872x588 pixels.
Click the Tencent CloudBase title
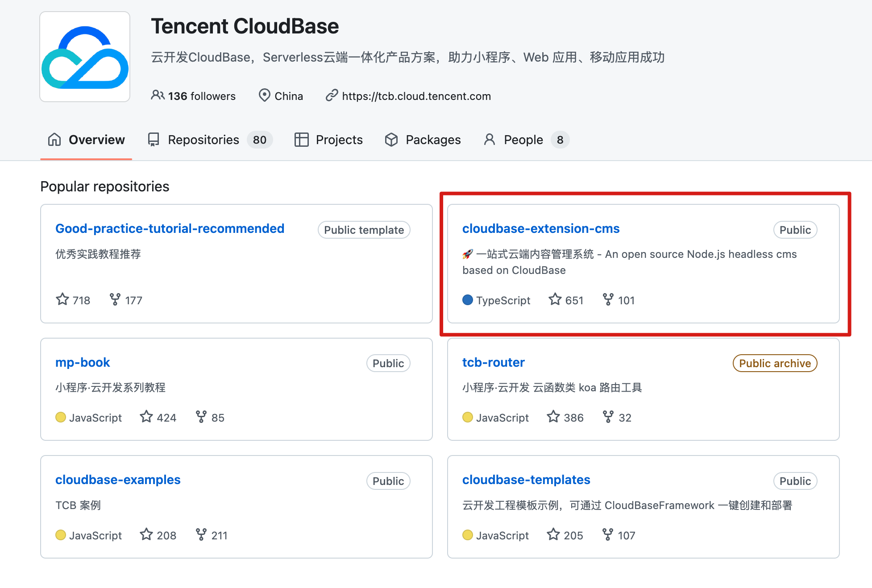pos(245,26)
